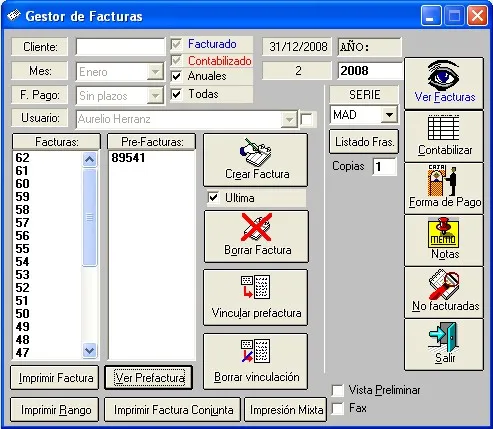Uncheck the Anuales checkbox
Screen dimensions: 493x429
pos(176,76)
